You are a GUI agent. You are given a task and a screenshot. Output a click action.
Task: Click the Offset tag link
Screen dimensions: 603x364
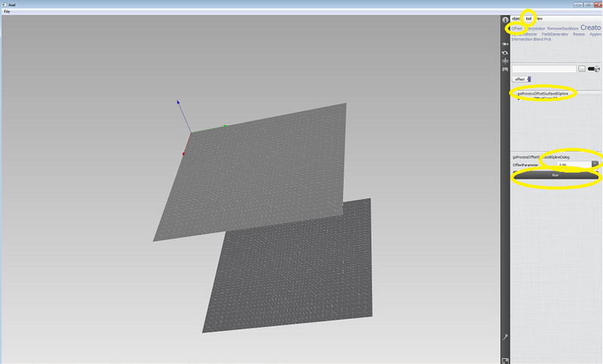[516, 28]
